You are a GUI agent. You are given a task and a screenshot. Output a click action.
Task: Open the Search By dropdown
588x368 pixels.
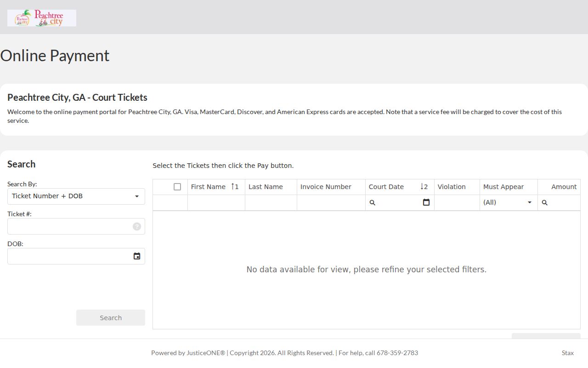point(76,196)
